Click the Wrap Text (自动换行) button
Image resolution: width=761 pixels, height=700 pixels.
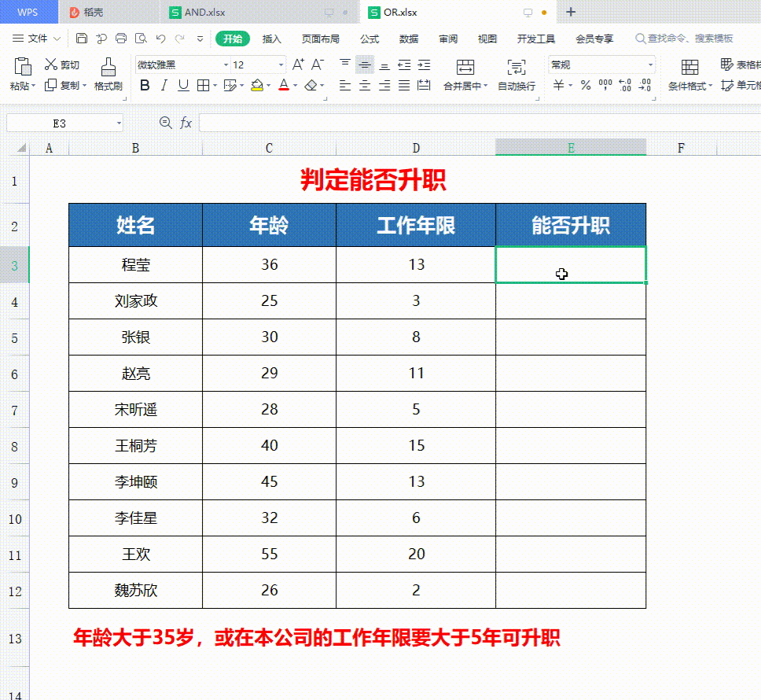pos(517,76)
